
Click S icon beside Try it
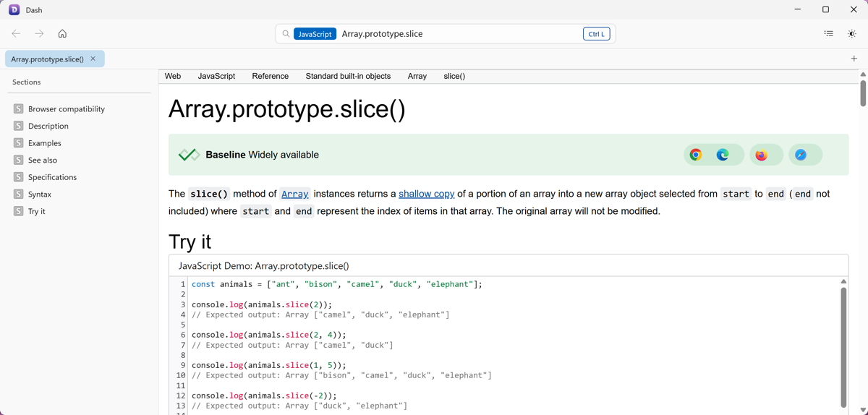[19, 211]
